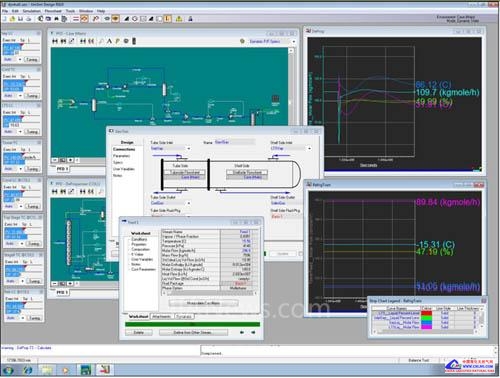This screenshot has width=500, height=378.
Task: Click the previous-stream arrow in stream window
Action: click(242, 332)
